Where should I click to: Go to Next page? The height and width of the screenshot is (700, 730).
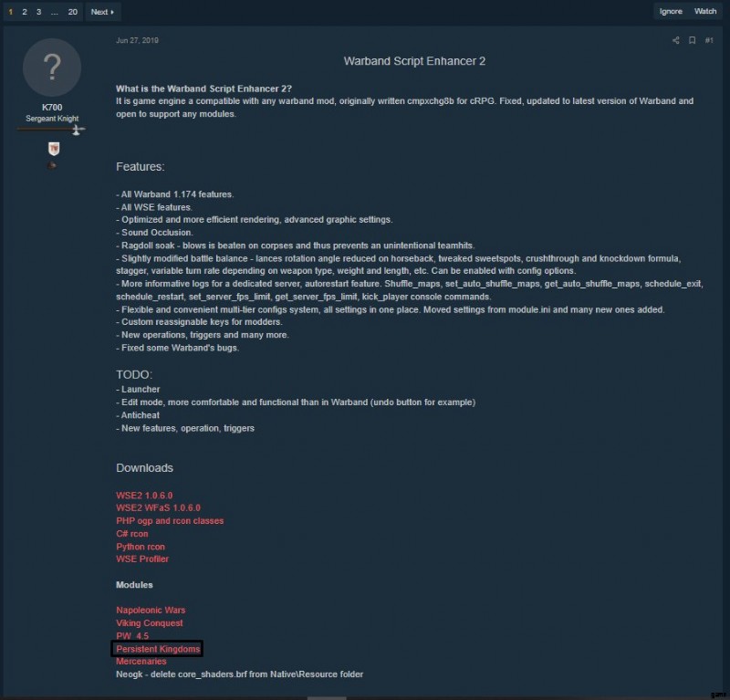point(102,12)
